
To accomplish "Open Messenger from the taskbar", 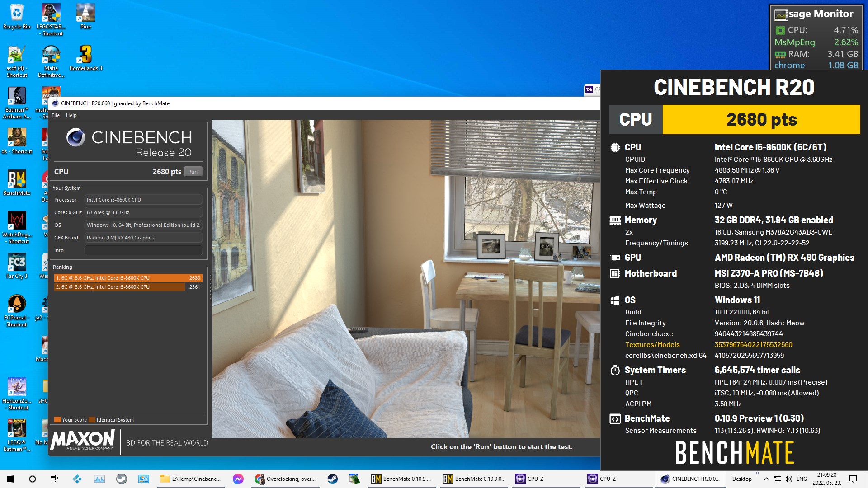I will pyautogui.click(x=238, y=479).
